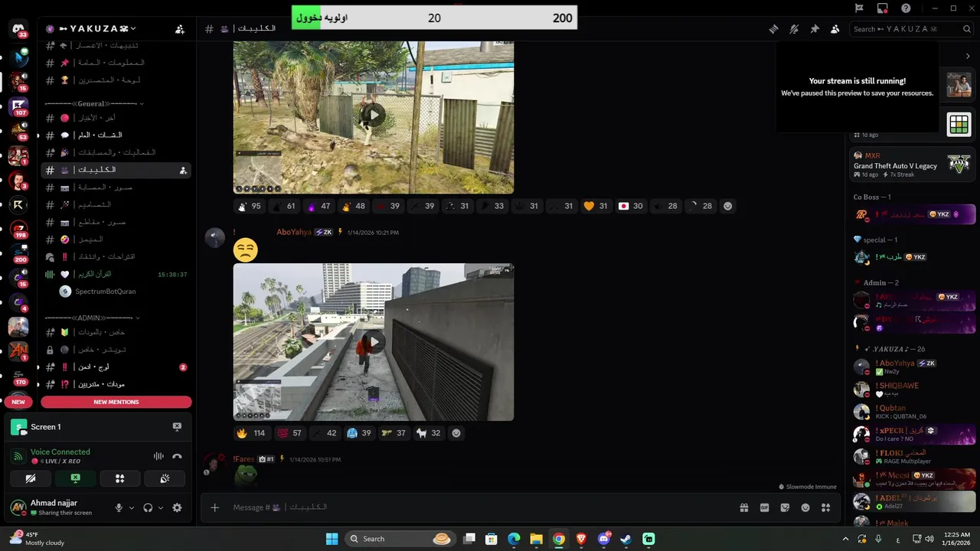980x551 pixels.
Task: Open user settings gear icon
Action: (x=177, y=507)
